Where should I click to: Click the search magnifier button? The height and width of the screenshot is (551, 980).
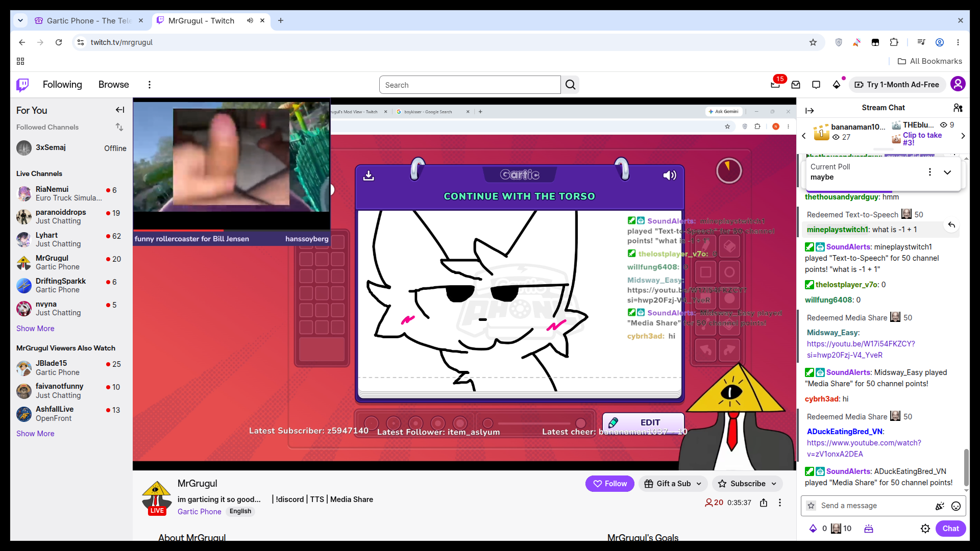pos(570,85)
